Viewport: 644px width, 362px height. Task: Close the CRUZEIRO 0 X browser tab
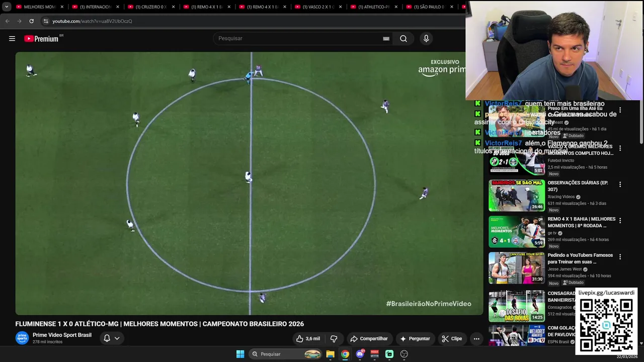click(174, 7)
